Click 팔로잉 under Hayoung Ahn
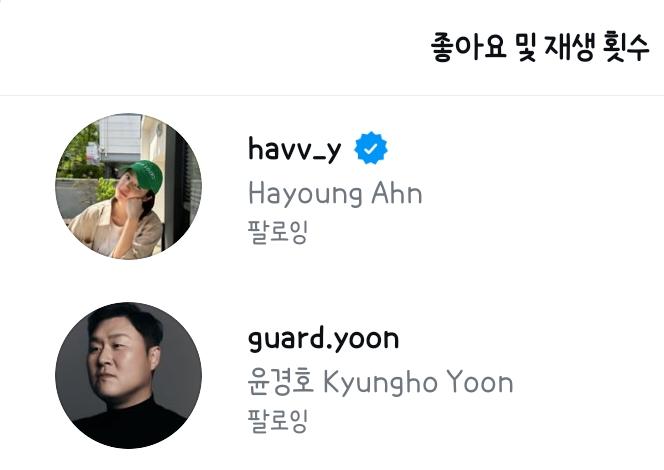 [278, 232]
